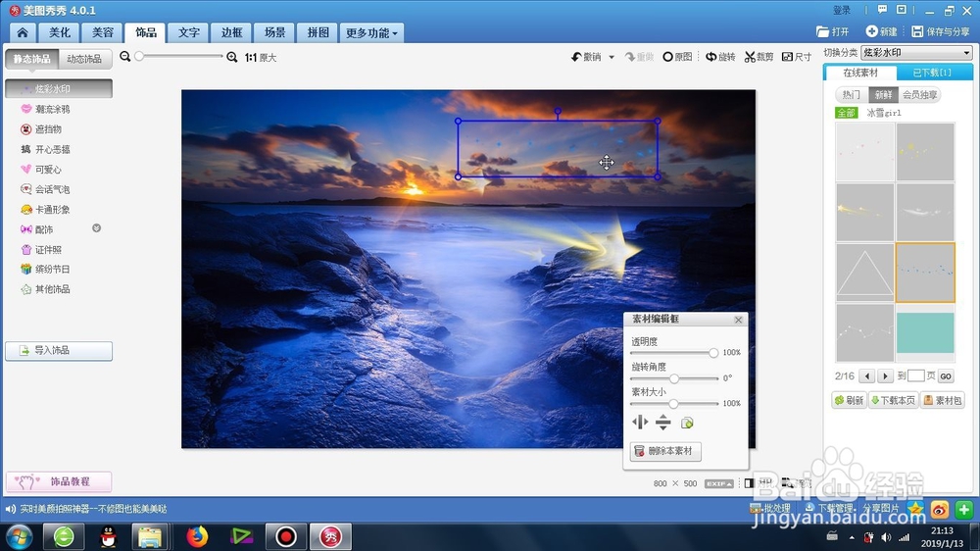The height and width of the screenshot is (551, 980).
Task: Switch to the 拼图 tab
Action: pos(318,32)
